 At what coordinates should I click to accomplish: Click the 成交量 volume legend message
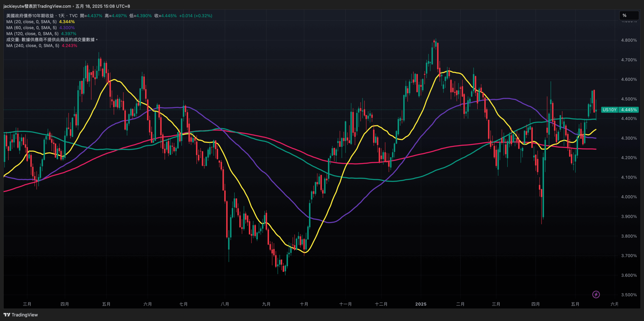point(52,40)
